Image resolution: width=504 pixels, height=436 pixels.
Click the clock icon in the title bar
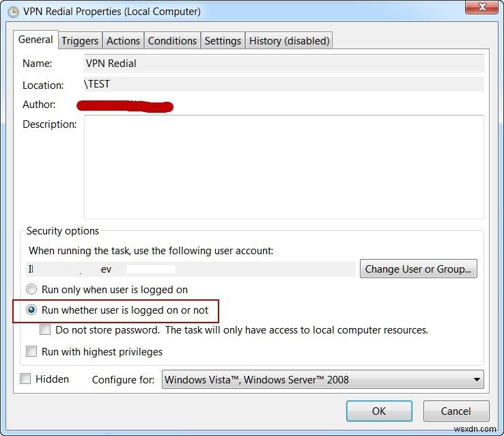pyautogui.click(x=13, y=12)
